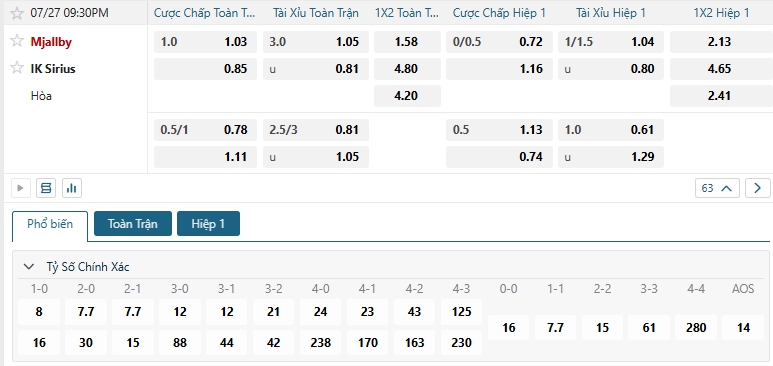Select the Phổ biến tab
Screen dimensions: 773x366
(50, 224)
